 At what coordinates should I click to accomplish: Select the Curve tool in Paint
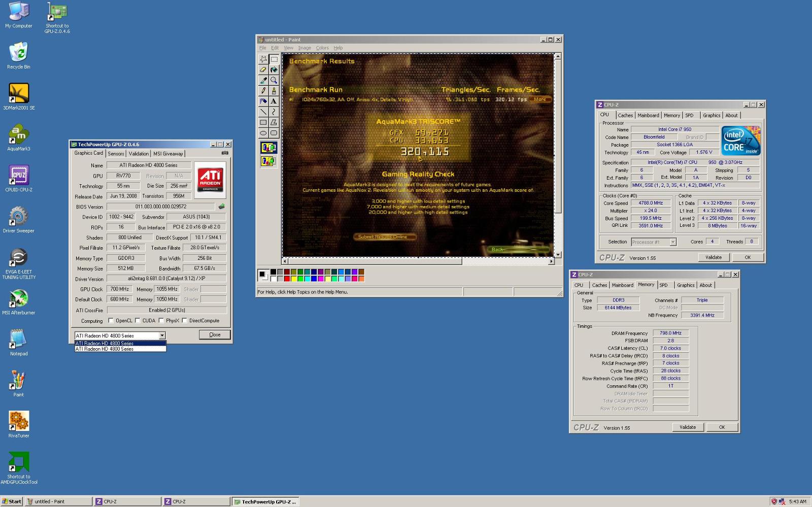[274, 112]
